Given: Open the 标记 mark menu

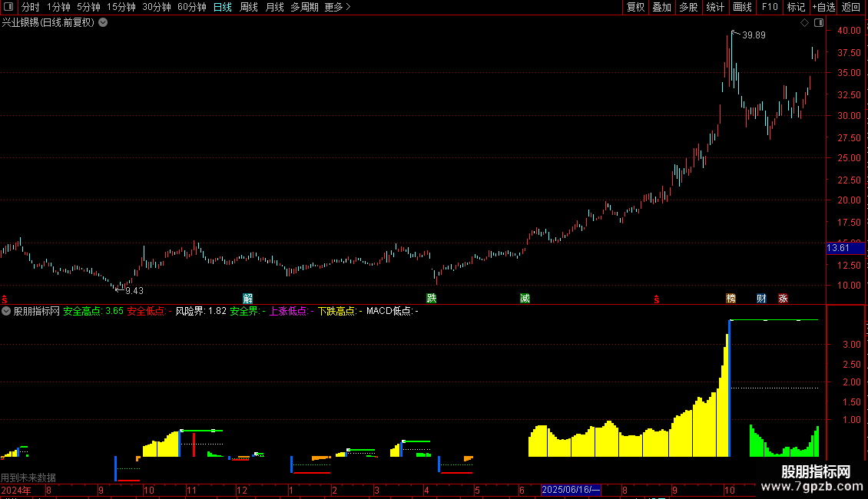Looking at the screenshot, I should (x=796, y=7).
